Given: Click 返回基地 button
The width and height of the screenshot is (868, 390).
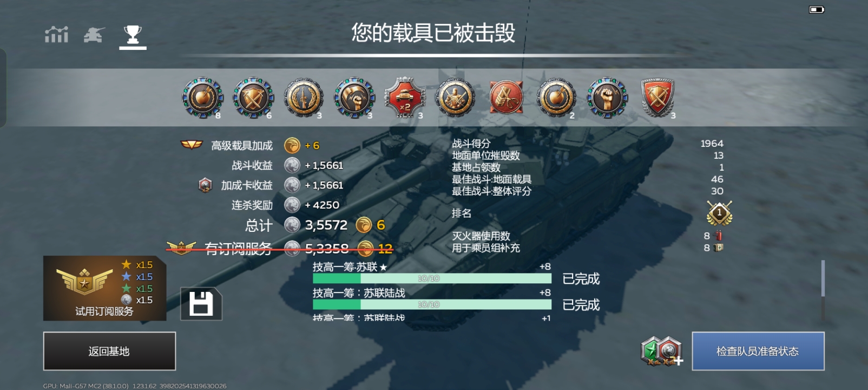Looking at the screenshot, I should tap(109, 351).
